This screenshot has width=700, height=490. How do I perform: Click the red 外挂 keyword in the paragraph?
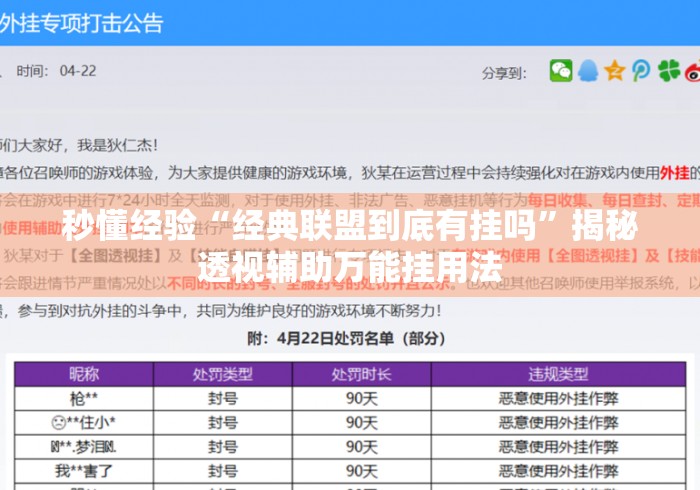point(675,173)
